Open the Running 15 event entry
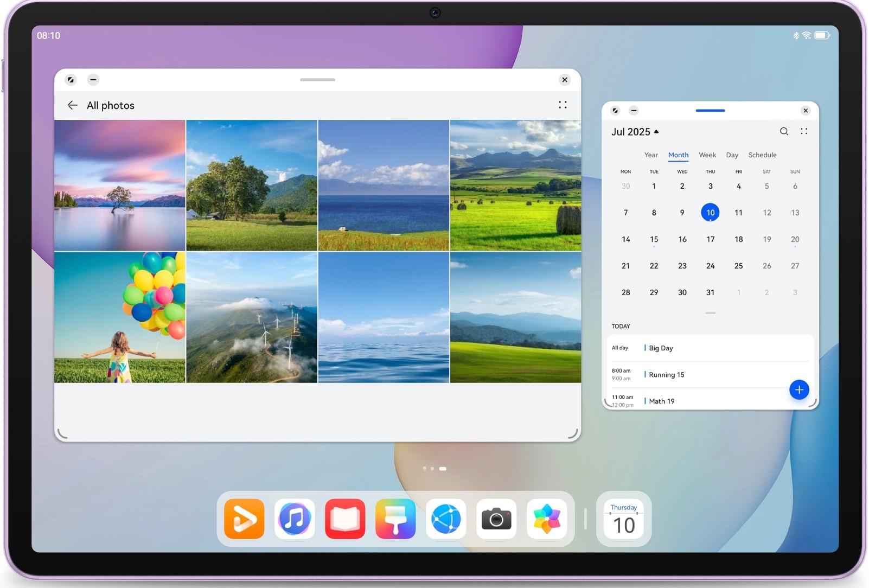Viewport: 869px width, 588px height. (667, 375)
